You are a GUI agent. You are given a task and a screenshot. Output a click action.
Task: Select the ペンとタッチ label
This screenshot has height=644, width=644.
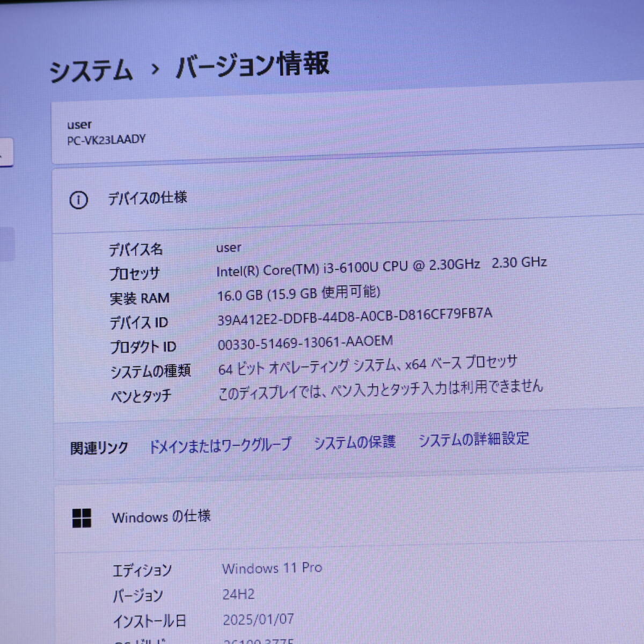(141, 397)
